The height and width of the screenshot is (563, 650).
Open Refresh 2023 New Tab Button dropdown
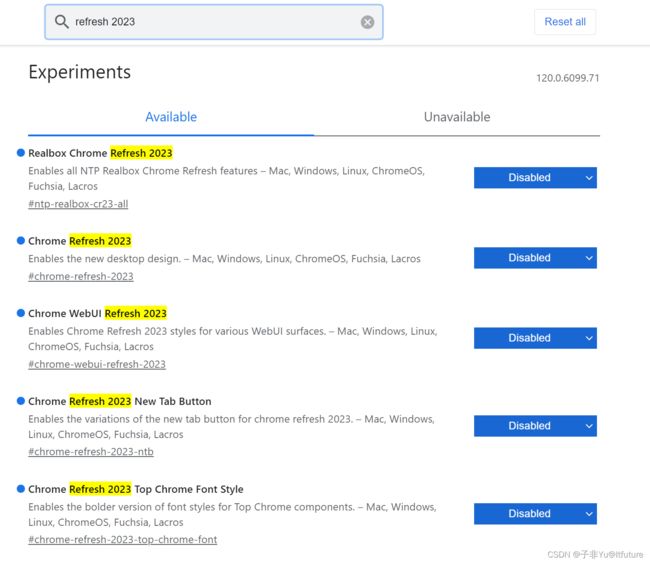coord(535,426)
